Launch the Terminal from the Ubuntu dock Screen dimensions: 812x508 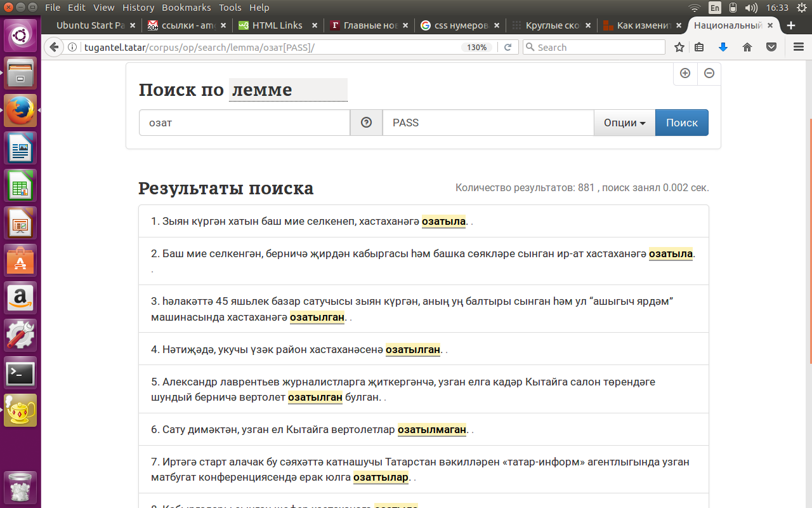pos(20,373)
